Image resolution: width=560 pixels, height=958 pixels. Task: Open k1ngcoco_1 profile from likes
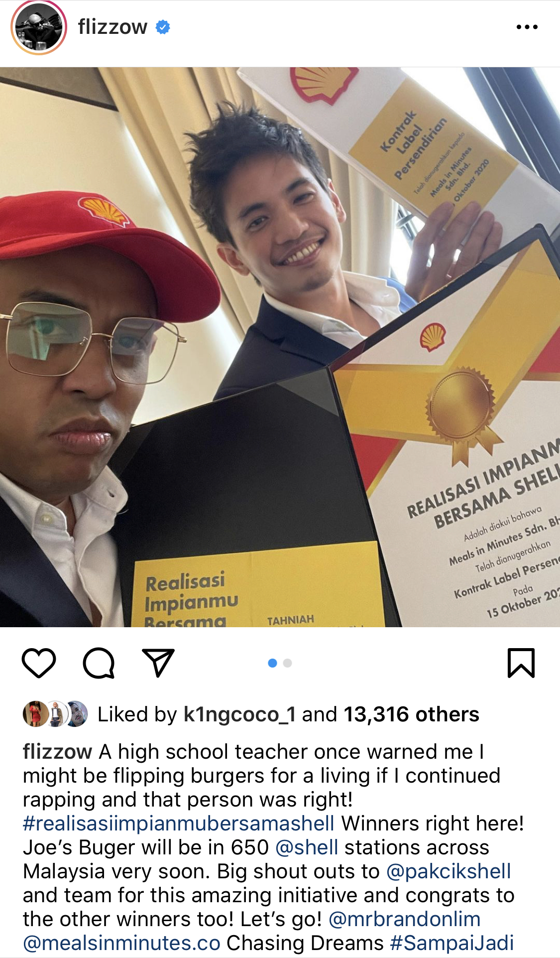tap(240, 714)
